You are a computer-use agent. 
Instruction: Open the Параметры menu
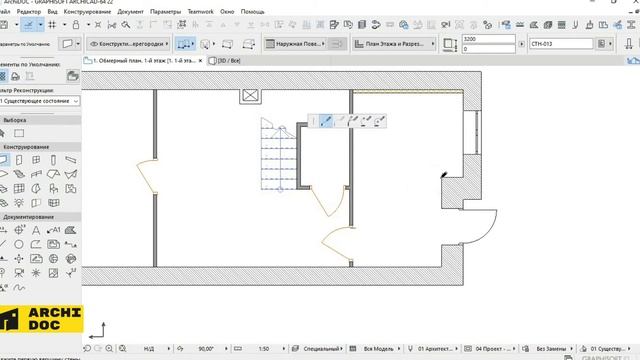pos(165,11)
